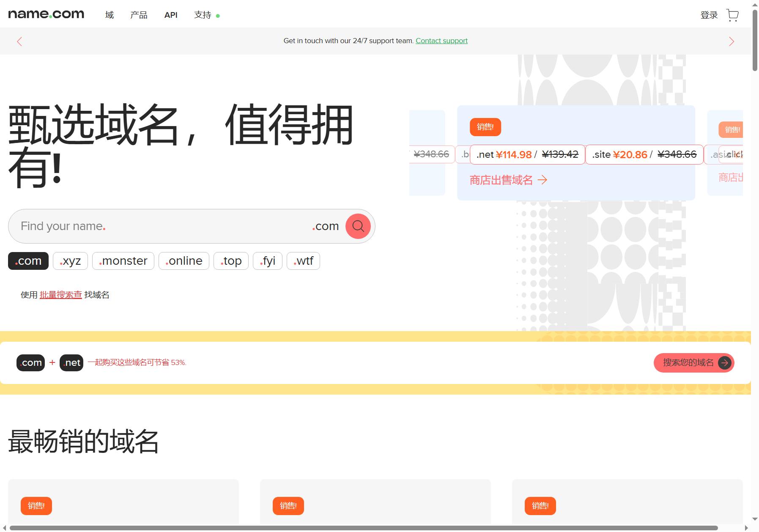This screenshot has width=759, height=532.
Task: Open the 支持 menu
Action: (x=203, y=15)
